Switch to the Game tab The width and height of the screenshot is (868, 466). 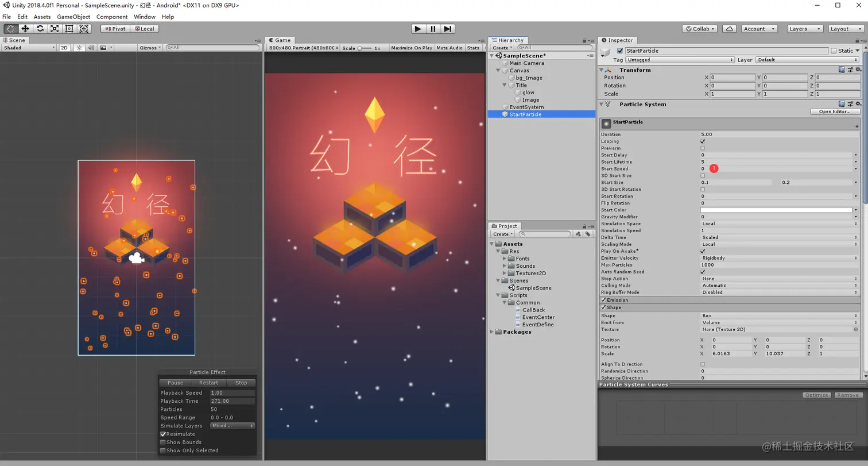280,40
